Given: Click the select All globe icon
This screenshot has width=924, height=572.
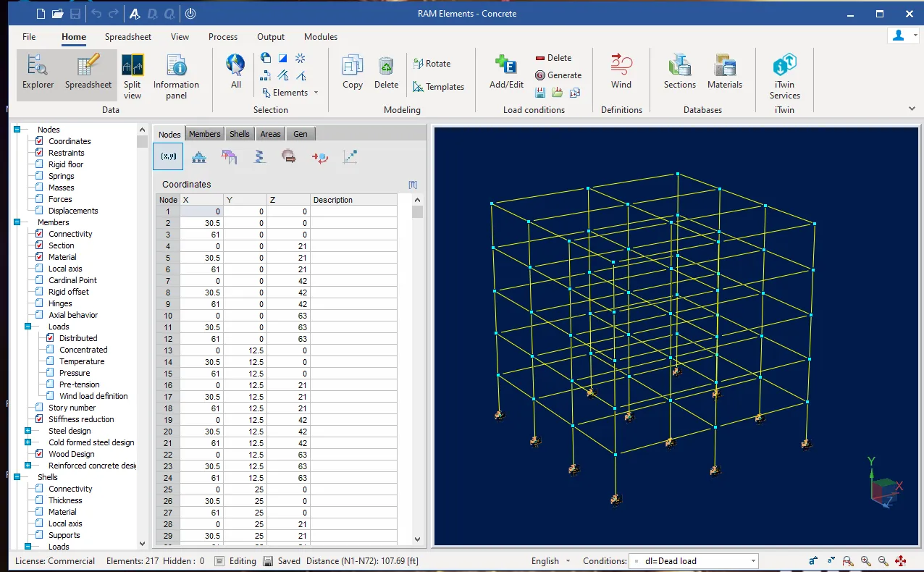Looking at the screenshot, I should point(236,72).
